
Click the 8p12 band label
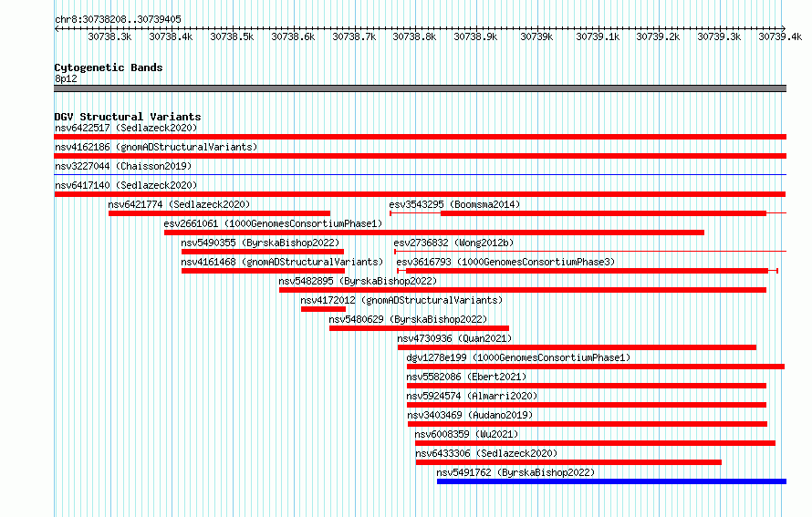[x=66, y=78]
